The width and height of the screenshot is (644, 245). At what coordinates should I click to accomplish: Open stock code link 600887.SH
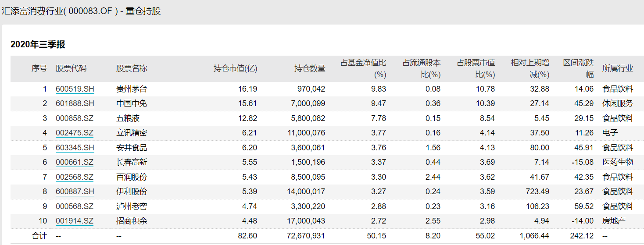(x=75, y=192)
